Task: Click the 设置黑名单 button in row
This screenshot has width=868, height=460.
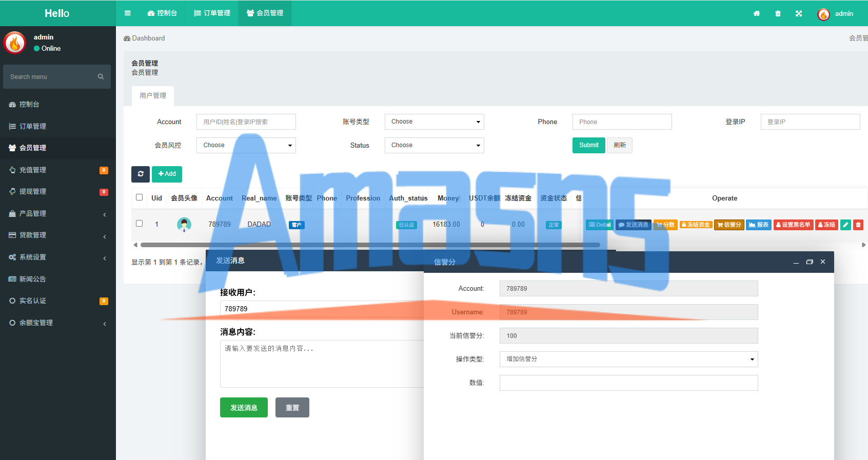Action: click(793, 225)
